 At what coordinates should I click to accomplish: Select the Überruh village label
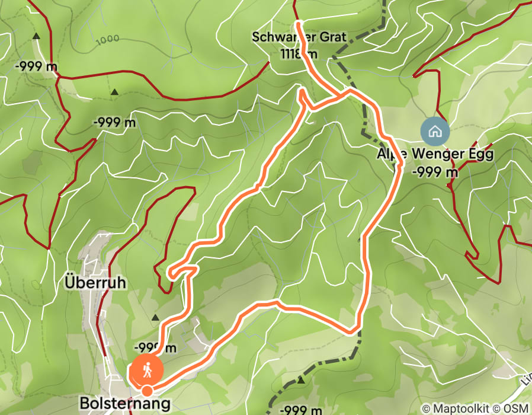click(95, 283)
